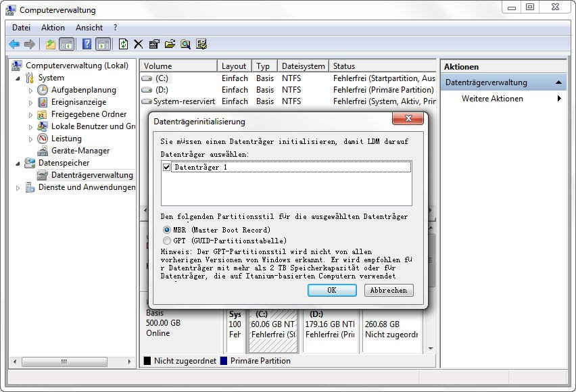This screenshot has width=576, height=392.
Task: Select Leistung in the tree
Action: 66,139
